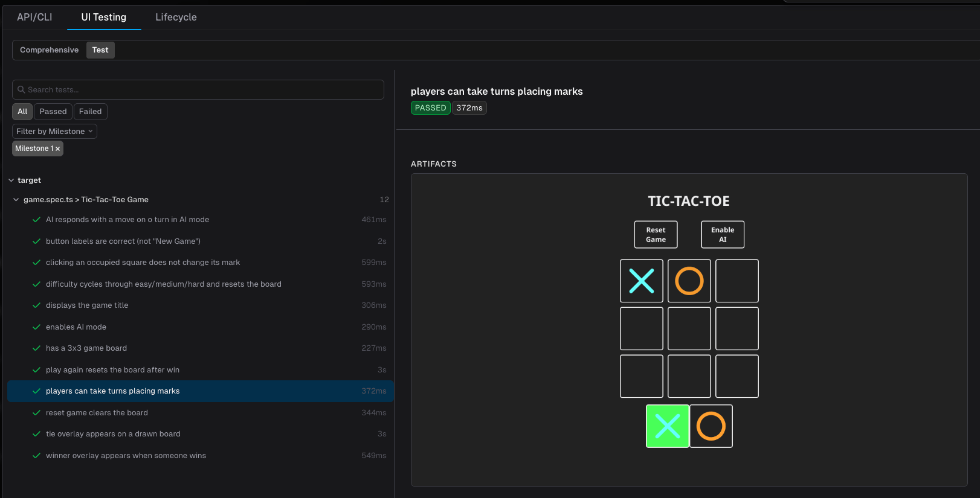Open 'has a 3x3 game board' test
The width and height of the screenshot is (980, 498).
coord(199,348)
